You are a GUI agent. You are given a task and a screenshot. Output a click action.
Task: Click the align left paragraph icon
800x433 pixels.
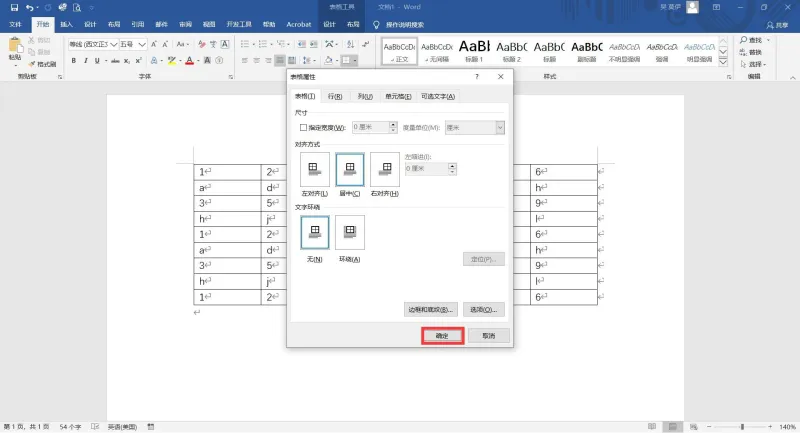244,61
